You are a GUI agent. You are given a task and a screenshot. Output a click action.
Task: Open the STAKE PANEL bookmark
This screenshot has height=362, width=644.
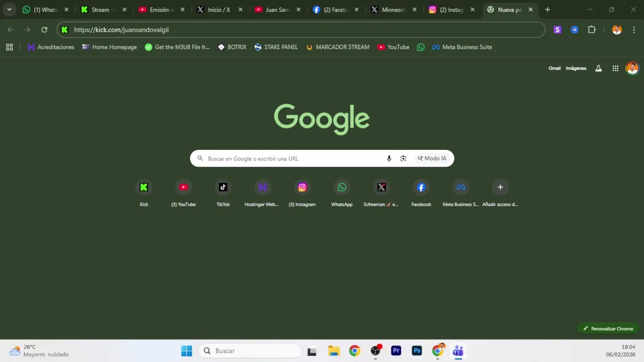click(x=276, y=47)
